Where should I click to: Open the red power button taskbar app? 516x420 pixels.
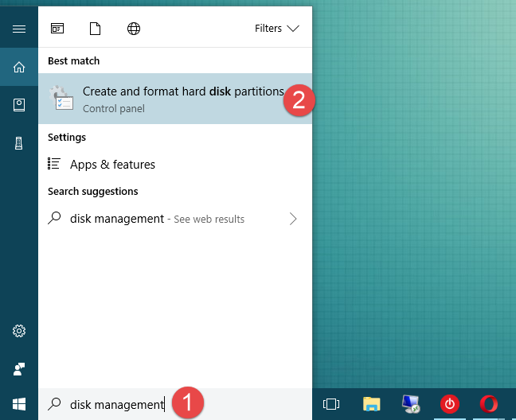pyautogui.click(x=450, y=404)
